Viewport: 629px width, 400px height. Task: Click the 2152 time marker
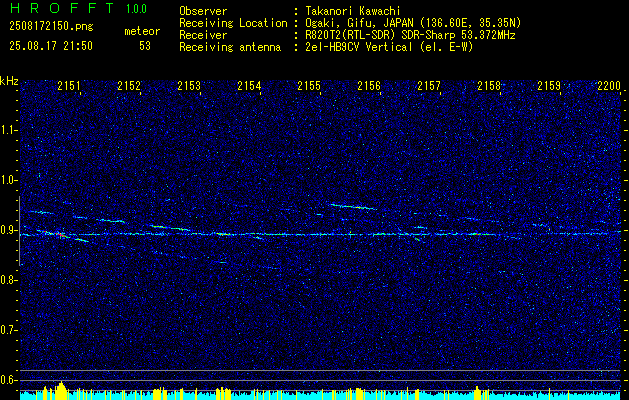pos(129,86)
